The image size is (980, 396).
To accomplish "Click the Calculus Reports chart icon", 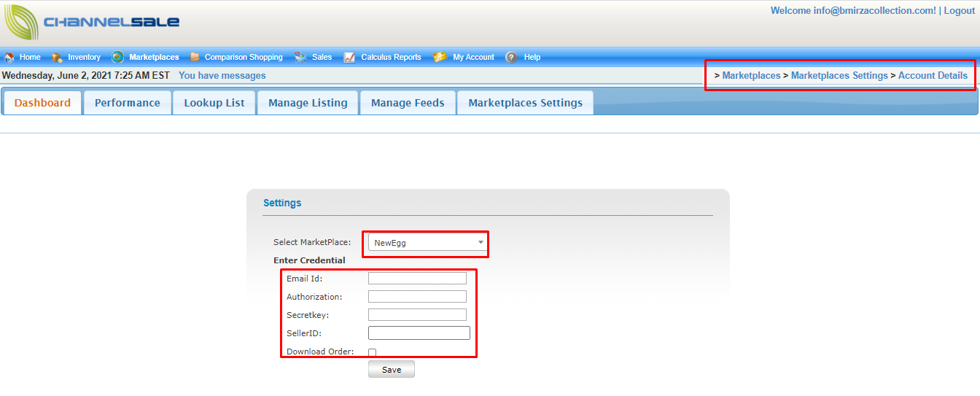I will pyautogui.click(x=349, y=57).
